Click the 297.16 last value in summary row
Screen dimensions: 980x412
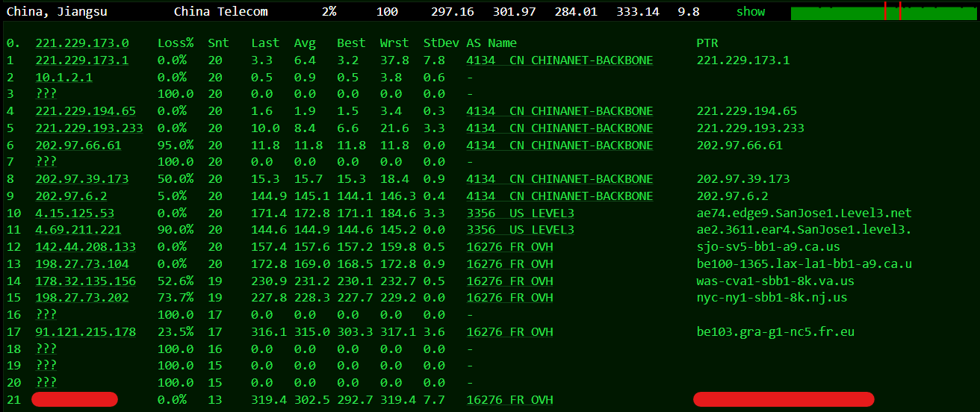[x=452, y=12]
